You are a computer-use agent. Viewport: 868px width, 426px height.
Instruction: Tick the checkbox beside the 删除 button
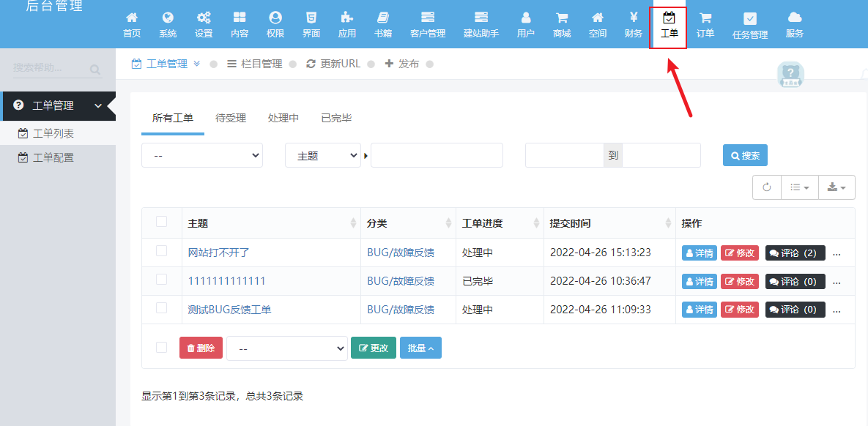(162, 348)
